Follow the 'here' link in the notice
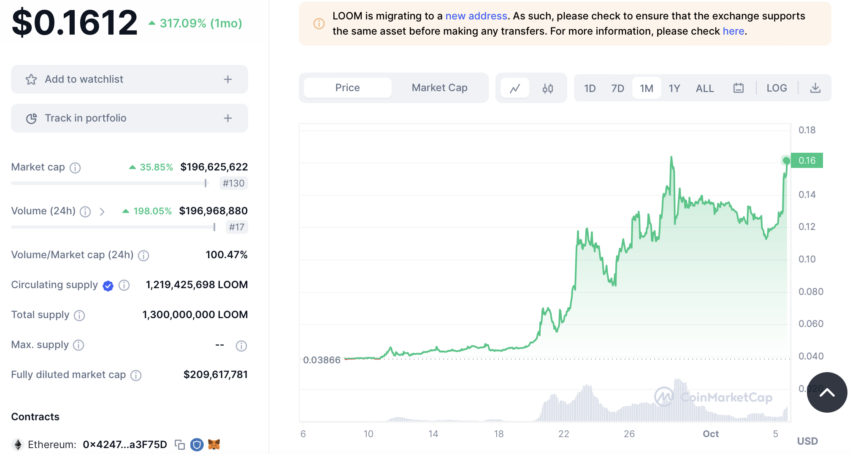This screenshot has height=454, width=850. coord(733,31)
